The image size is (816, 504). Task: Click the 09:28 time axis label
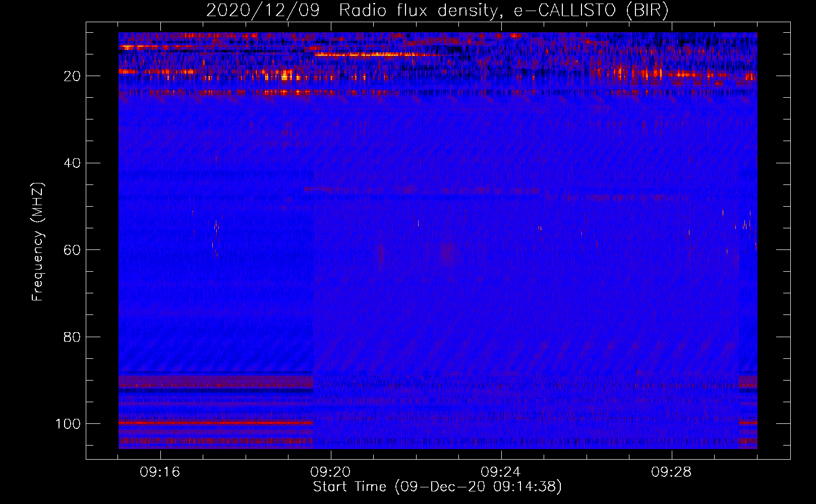click(x=671, y=472)
